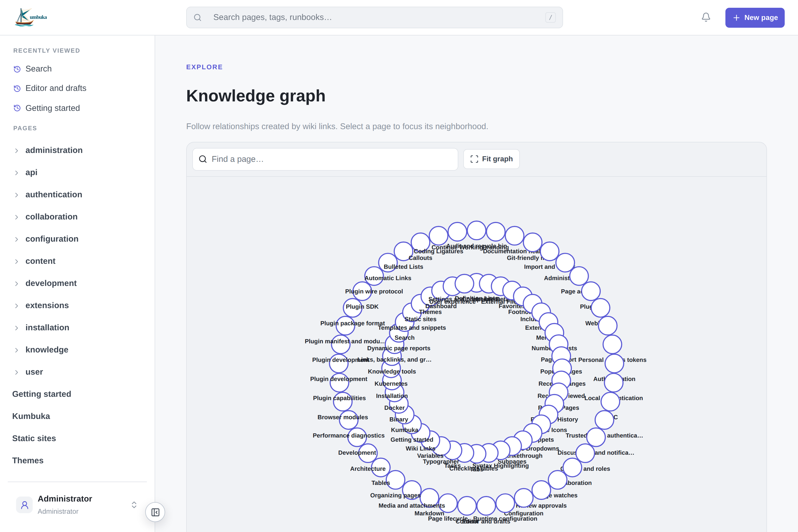
Task: Open the Static sites page link
Action: click(34, 438)
